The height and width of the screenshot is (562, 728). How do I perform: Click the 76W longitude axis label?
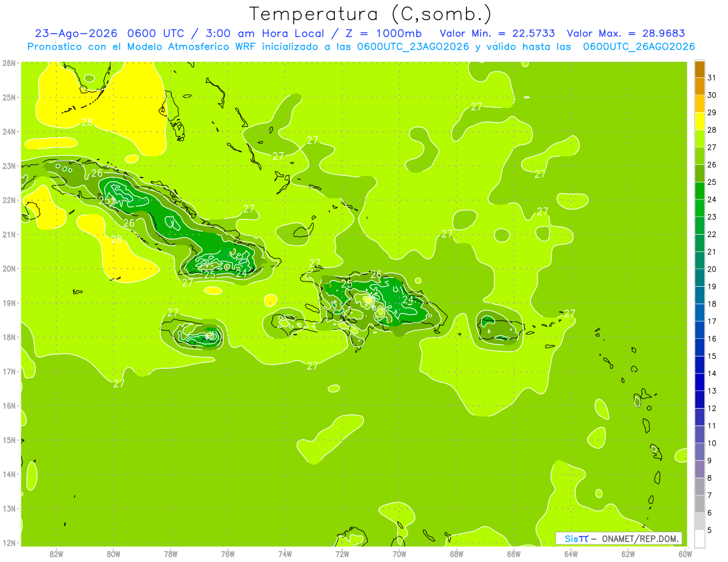[x=227, y=553]
